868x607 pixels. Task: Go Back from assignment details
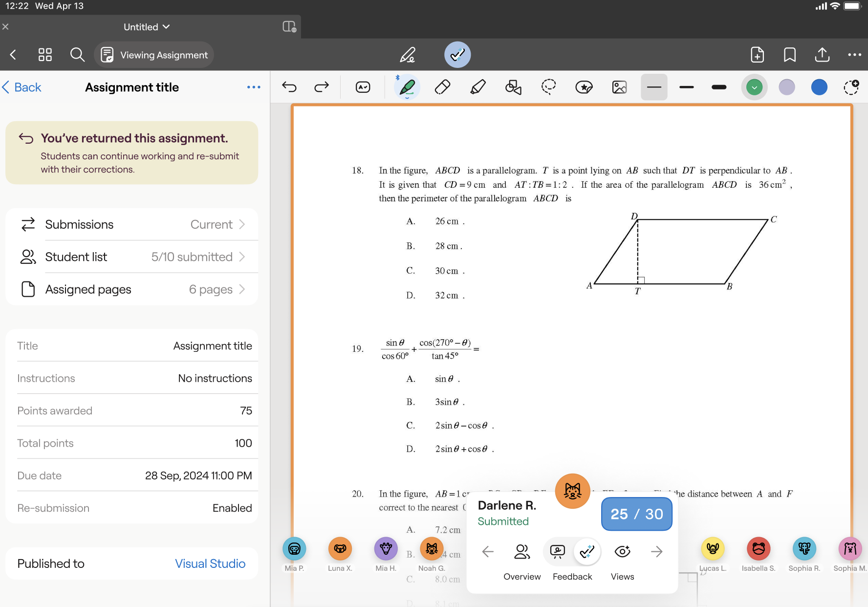pyautogui.click(x=22, y=87)
